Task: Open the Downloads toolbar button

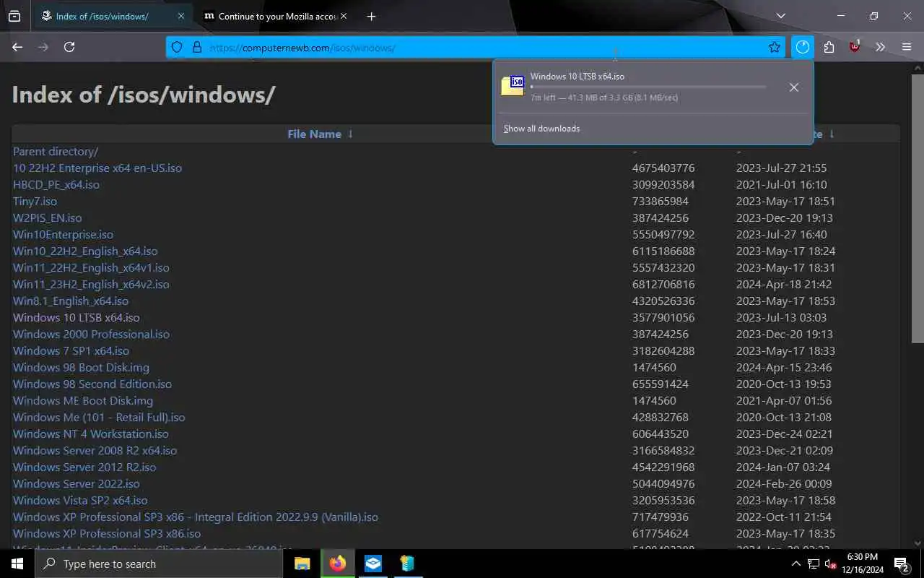Action: (803, 47)
